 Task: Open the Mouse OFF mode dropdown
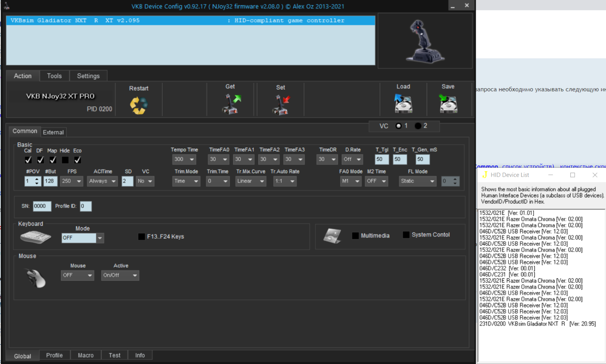point(78,275)
